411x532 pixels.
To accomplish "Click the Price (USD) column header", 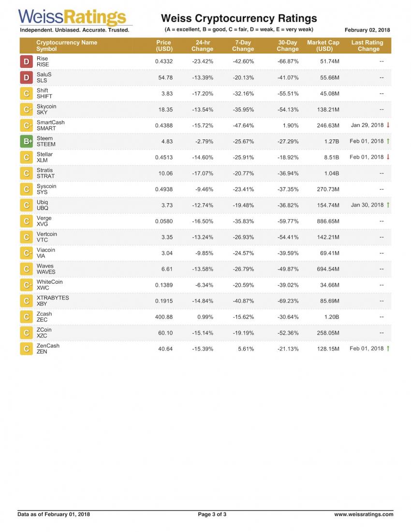I will [164, 46].
